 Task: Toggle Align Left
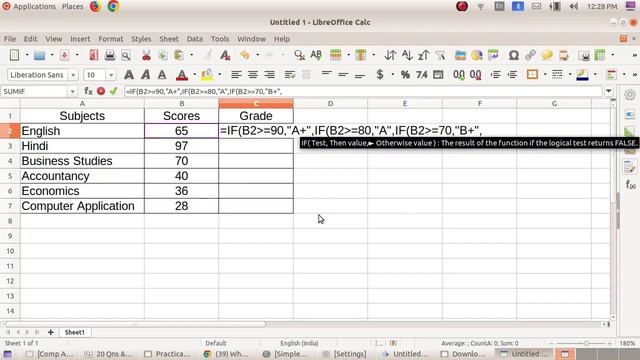pos(236,75)
